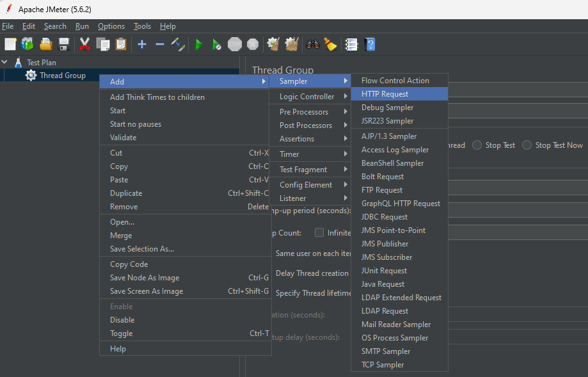Select Validate in context menu
The height and width of the screenshot is (377, 588).
[x=186, y=138]
